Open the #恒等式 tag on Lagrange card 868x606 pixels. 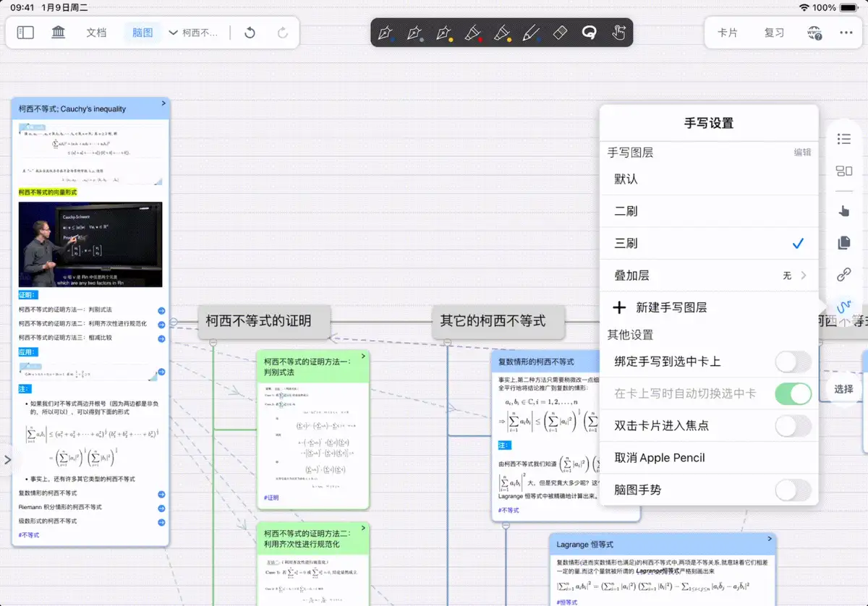coord(569,602)
